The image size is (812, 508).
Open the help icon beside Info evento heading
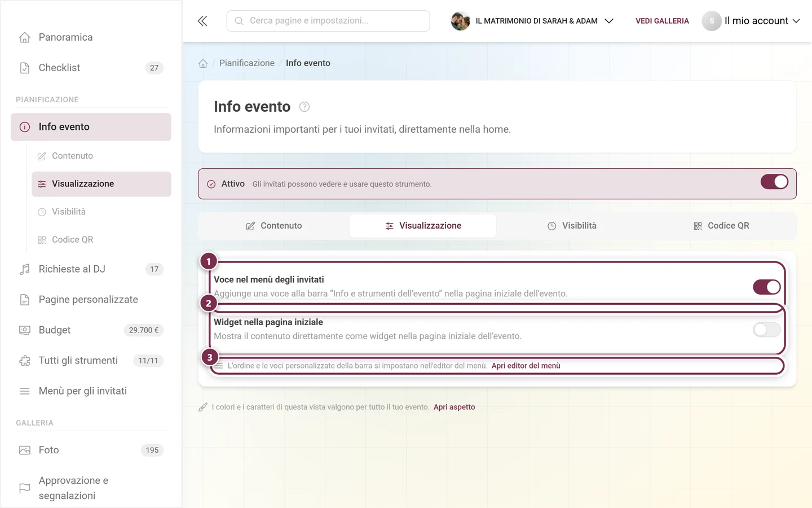pos(304,107)
